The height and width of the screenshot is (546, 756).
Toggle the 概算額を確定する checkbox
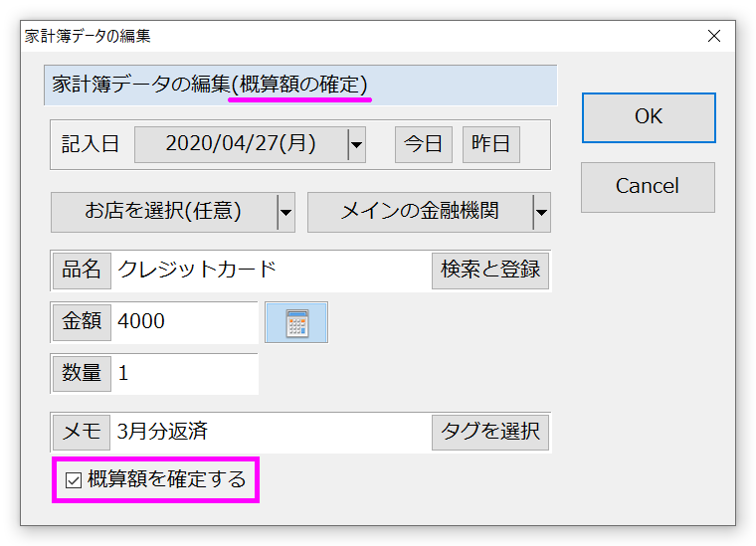coord(74,481)
